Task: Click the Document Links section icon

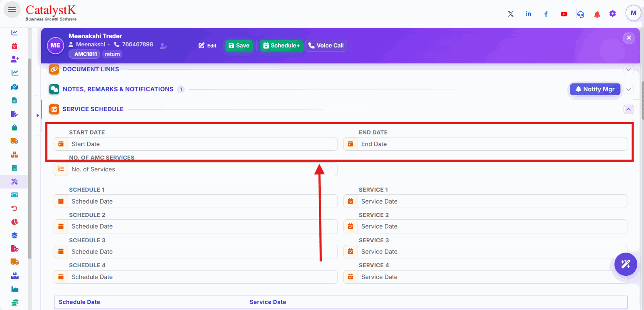Action: coord(54,69)
